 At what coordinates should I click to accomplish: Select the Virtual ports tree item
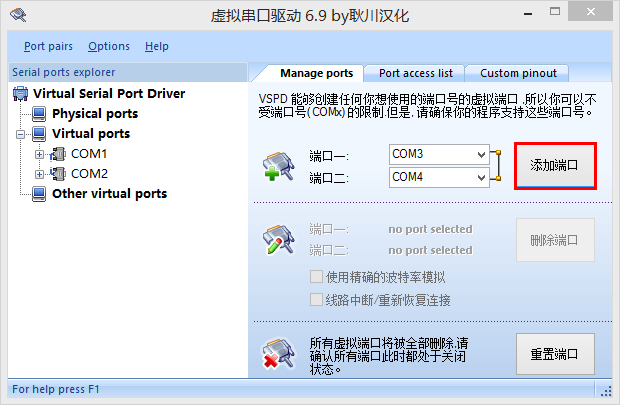click(x=91, y=134)
